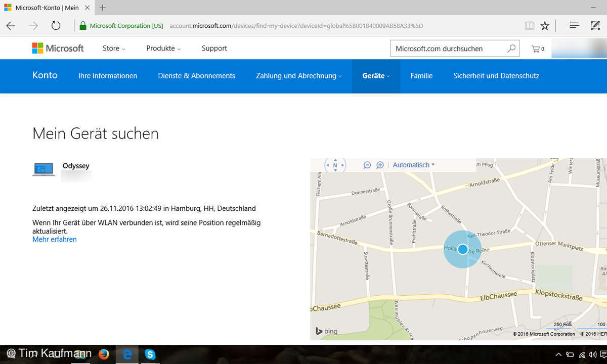Open Skype from the taskbar
The width and height of the screenshot is (607, 364).
[x=150, y=354]
